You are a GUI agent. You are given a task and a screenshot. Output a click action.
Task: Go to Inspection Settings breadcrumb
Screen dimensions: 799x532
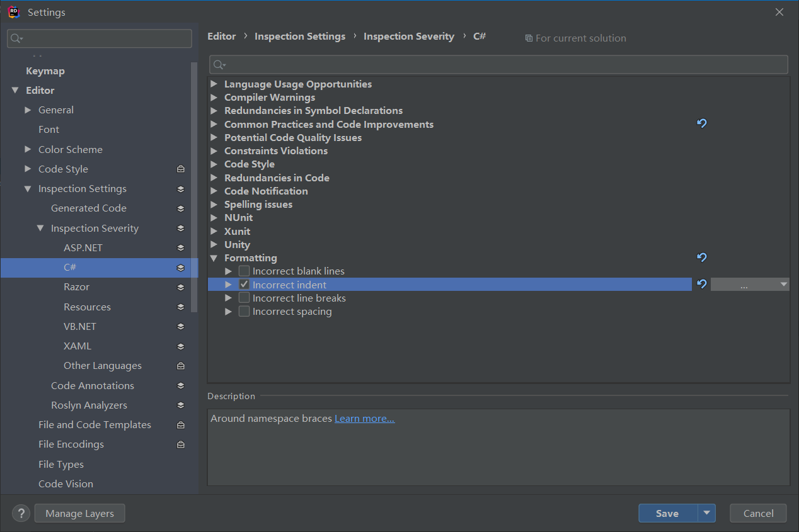coord(300,37)
